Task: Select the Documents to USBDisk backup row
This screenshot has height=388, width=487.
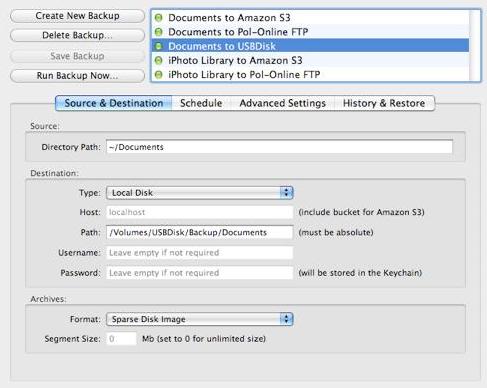Action: tap(310, 46)
